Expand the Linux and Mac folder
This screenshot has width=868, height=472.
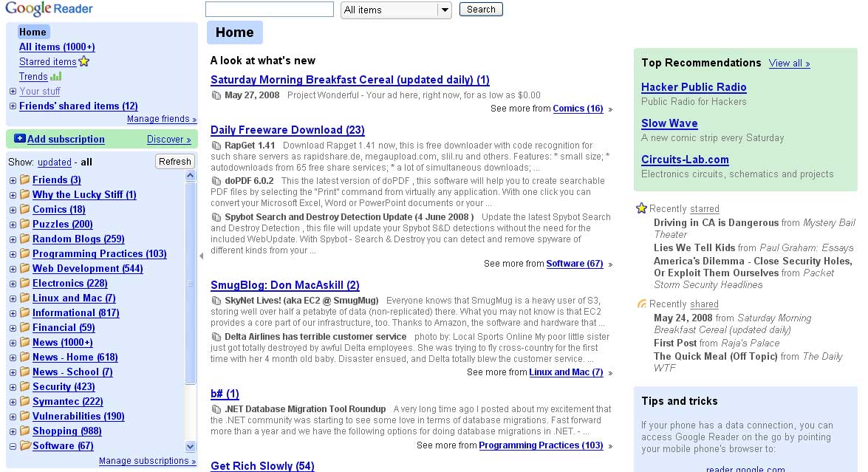tap(13, 298)
